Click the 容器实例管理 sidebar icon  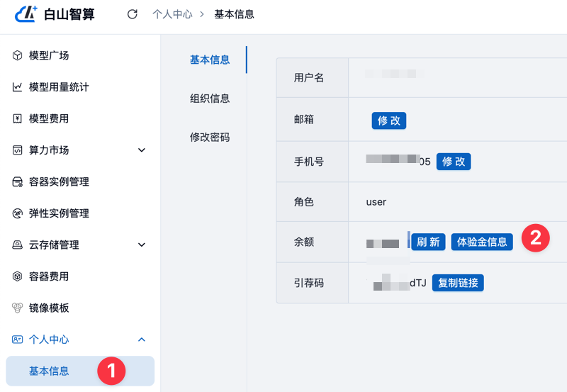(18, 182)
